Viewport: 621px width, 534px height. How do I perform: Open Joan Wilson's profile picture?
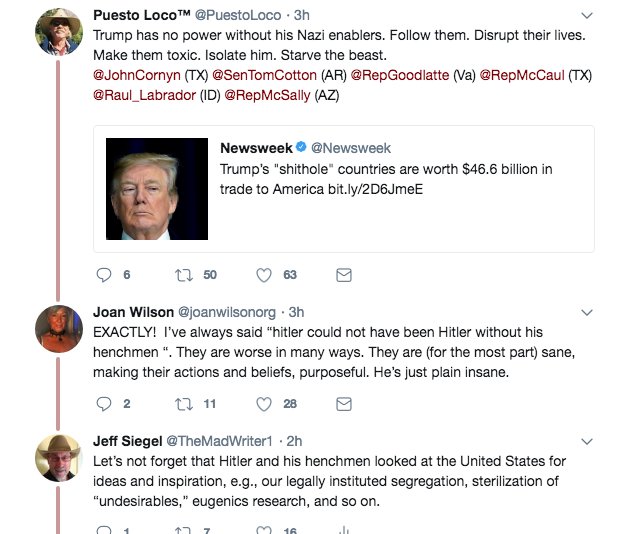point(59,329)
